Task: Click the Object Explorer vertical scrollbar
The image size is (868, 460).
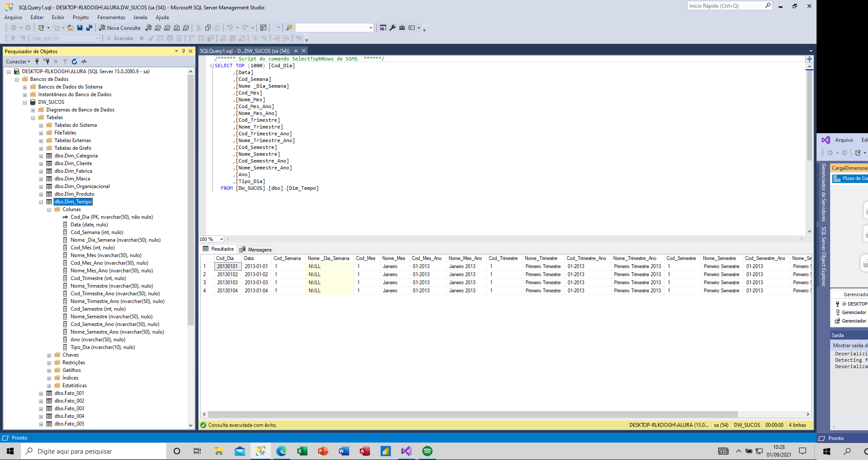Action: click(x=191, y=200)
